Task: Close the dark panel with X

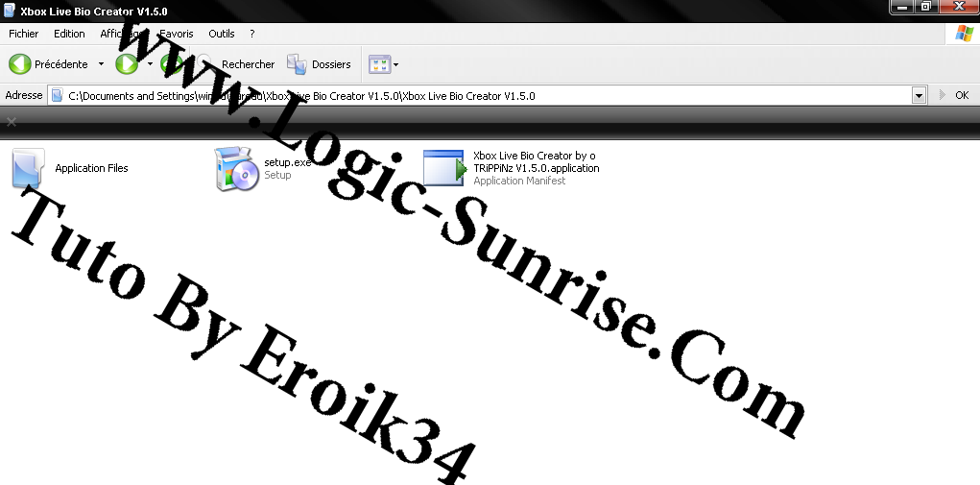Action: (11, 121)
